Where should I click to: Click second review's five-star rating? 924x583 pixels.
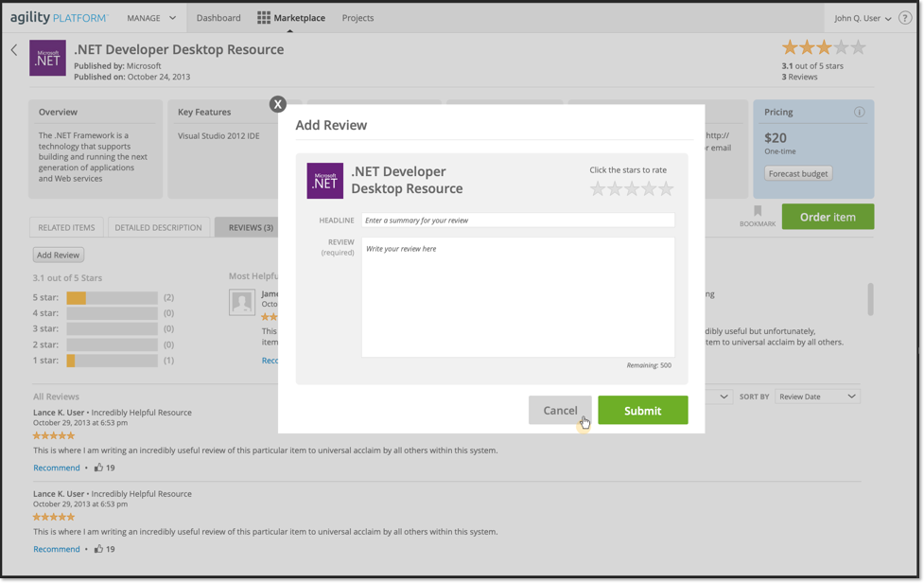pos(54,517)
